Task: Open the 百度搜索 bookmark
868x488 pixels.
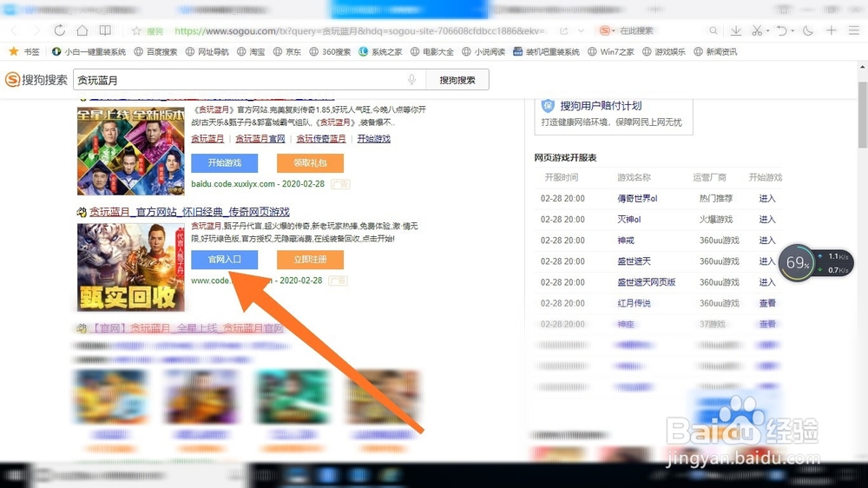Action: (155, 51)
